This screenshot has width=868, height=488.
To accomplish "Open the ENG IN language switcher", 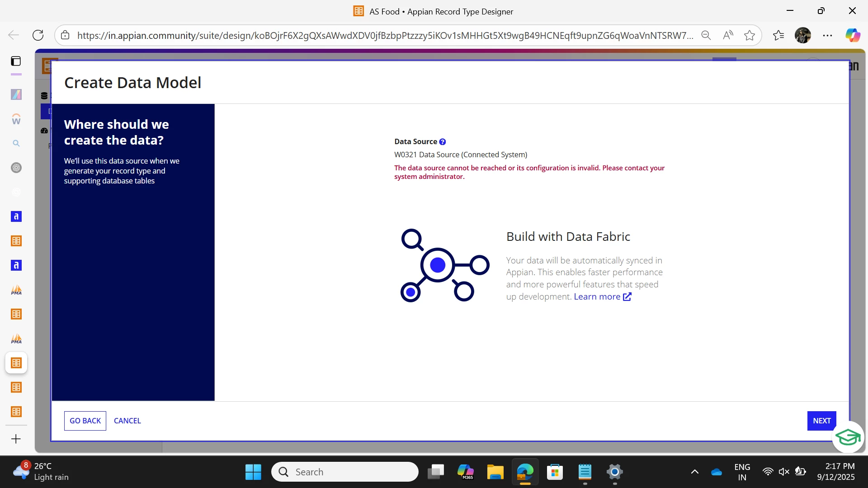I will point(742,472).
